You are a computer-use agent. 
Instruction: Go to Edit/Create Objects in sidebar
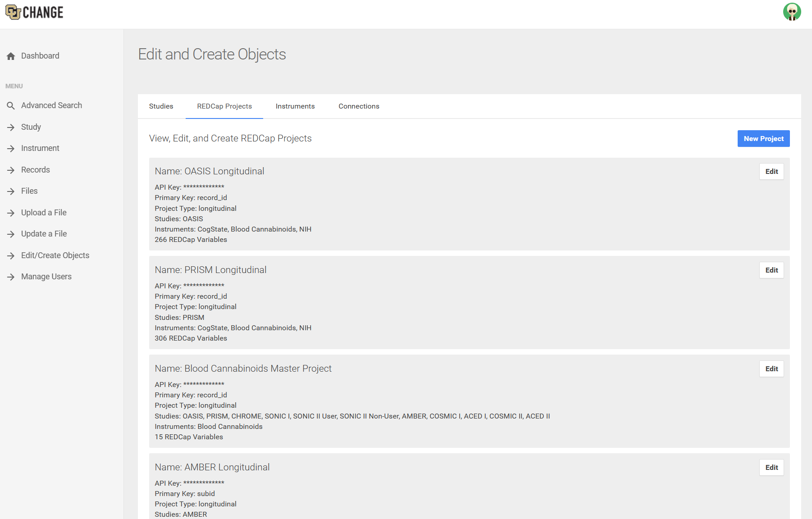pos(55,255)
